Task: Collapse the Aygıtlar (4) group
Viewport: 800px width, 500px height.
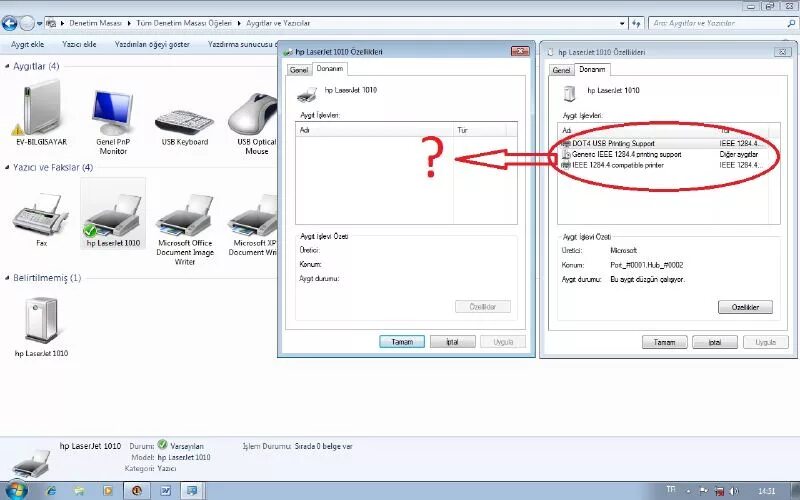Action: coord(7,66)
